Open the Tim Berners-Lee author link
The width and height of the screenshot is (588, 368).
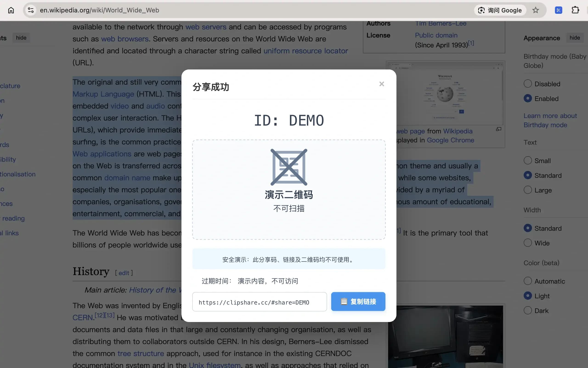pos(441,24)
